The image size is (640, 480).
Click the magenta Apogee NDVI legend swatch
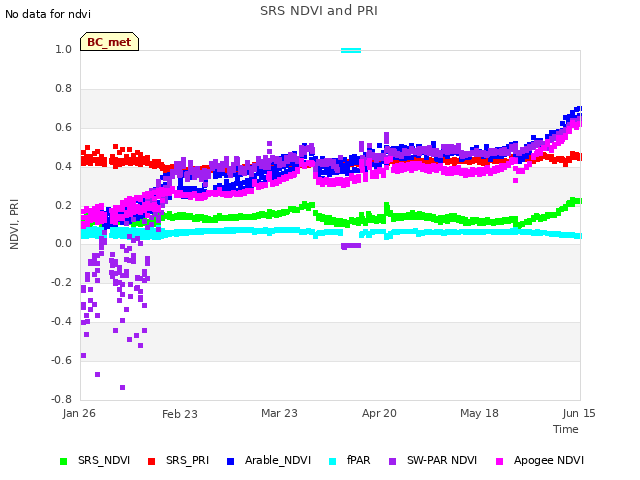(499, 461)
